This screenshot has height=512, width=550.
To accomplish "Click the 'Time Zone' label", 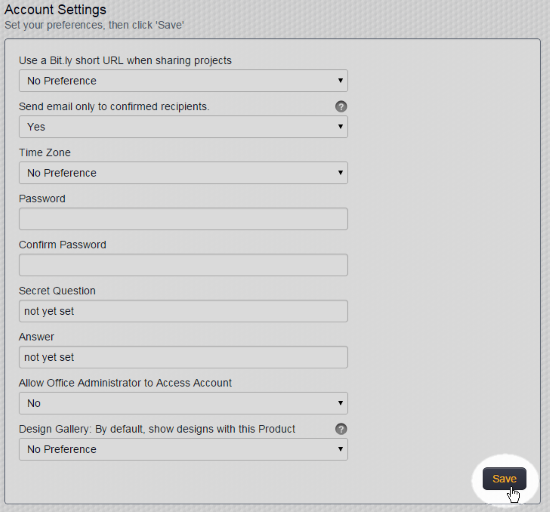I will [x=45, y=153].
